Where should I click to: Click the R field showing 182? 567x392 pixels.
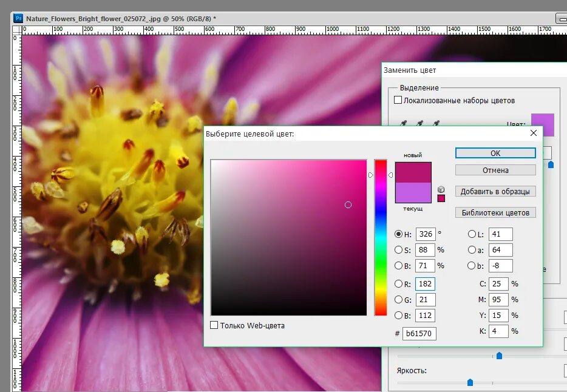point(425,284)
